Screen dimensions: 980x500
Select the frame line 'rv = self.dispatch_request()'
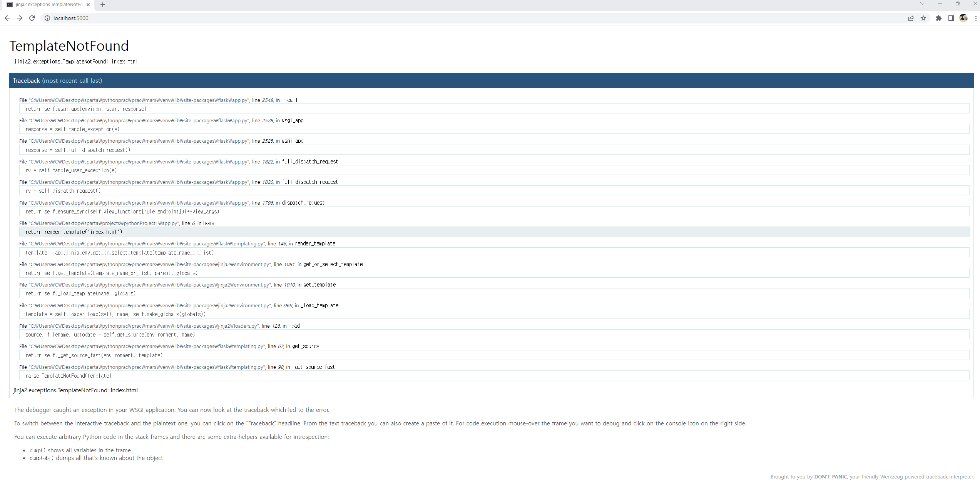[494, 191]
